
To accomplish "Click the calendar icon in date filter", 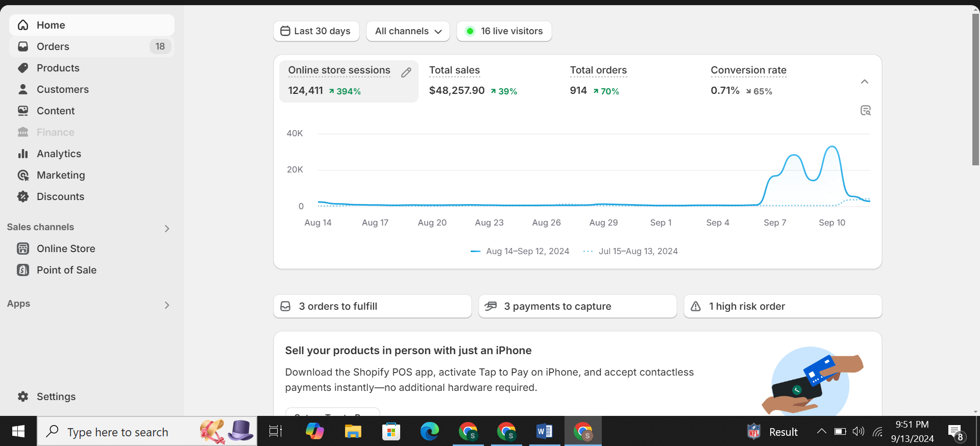I will click(x=285, y=31).
